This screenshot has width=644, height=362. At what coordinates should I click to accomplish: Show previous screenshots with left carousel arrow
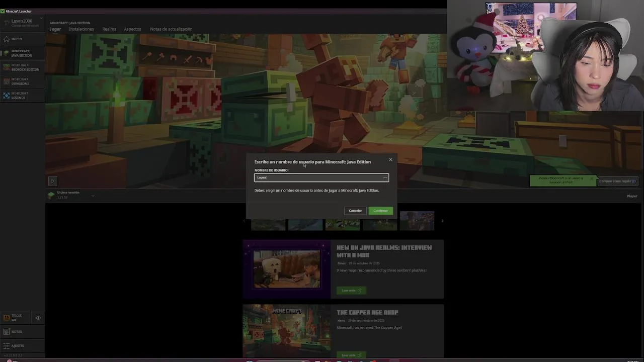pyautogui.click(x=245, y=221)
